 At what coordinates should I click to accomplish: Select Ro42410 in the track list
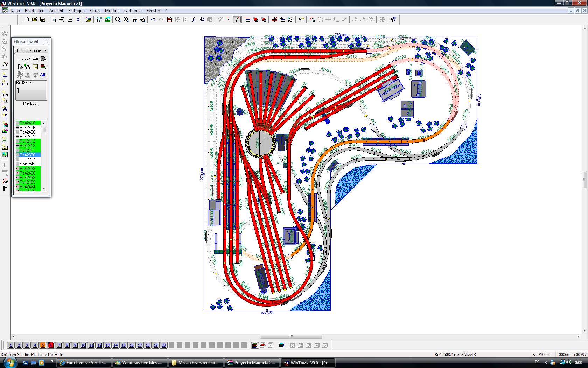tap(28, 123)
